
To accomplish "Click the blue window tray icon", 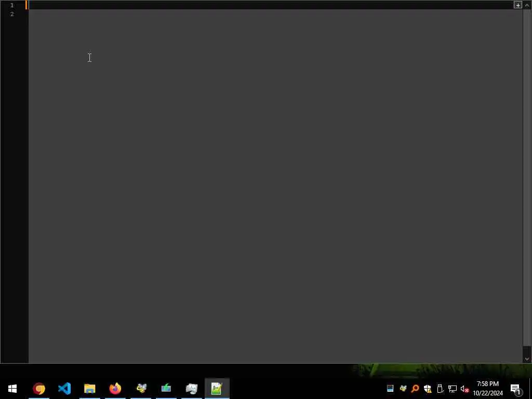I will click(x=390, y=389).
